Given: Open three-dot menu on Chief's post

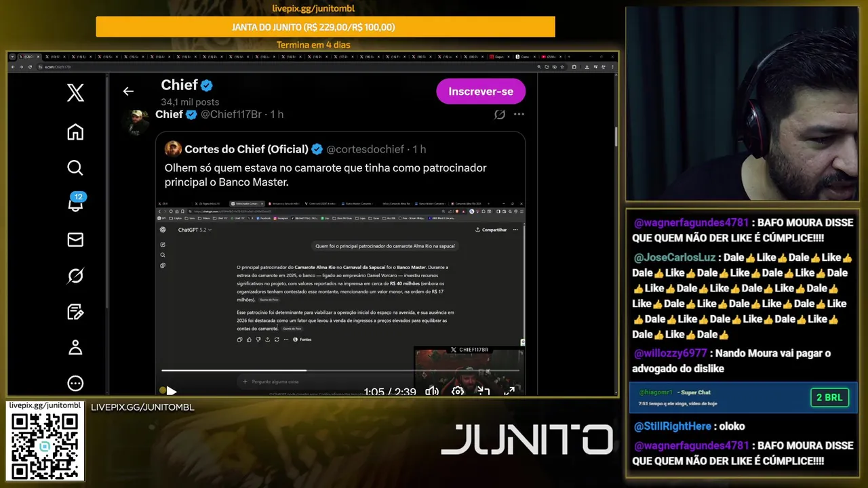Looking at the screenshot, I should (x=519, y=115).
